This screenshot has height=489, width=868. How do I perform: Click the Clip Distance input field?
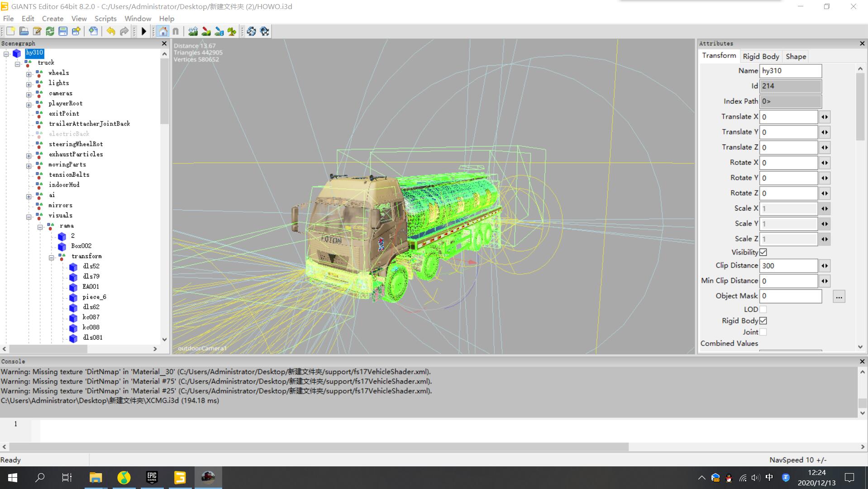click(788, 266)
